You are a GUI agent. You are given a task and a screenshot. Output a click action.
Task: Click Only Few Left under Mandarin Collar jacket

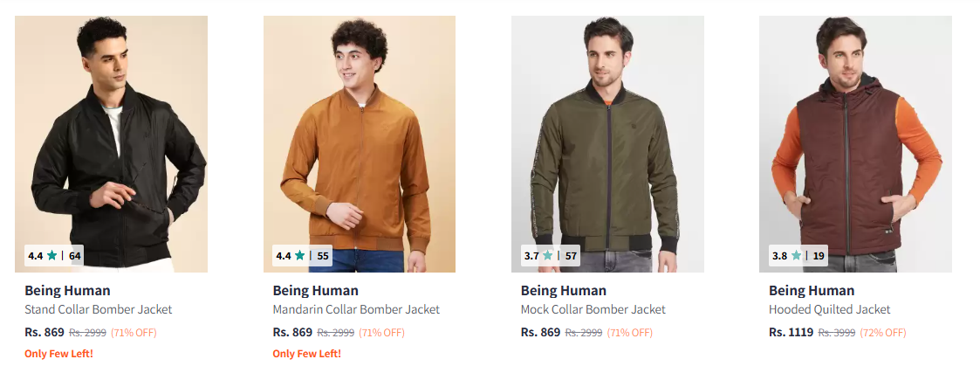point(306,354)
